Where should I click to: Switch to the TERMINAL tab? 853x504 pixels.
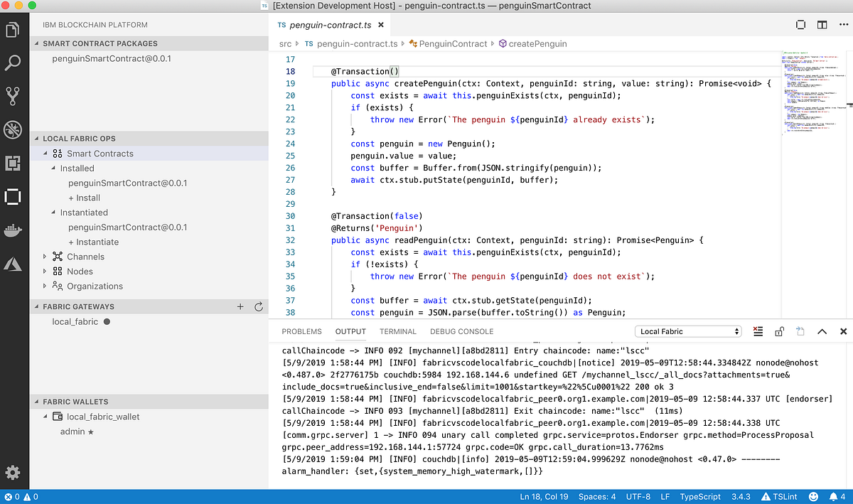(x=398, y=331)
